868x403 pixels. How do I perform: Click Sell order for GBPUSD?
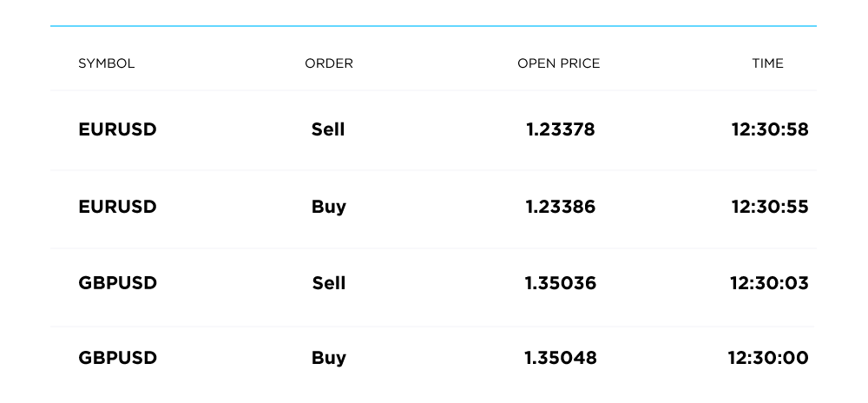pos(328,283)
